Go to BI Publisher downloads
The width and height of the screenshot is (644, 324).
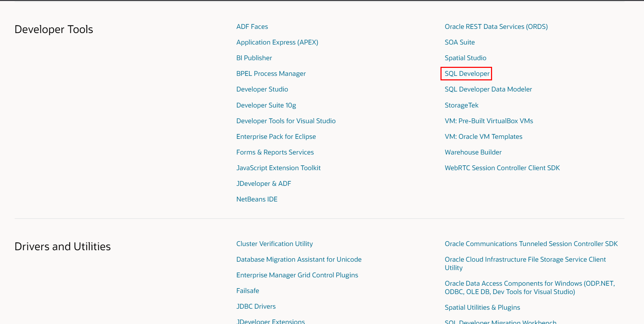(254, 58)
